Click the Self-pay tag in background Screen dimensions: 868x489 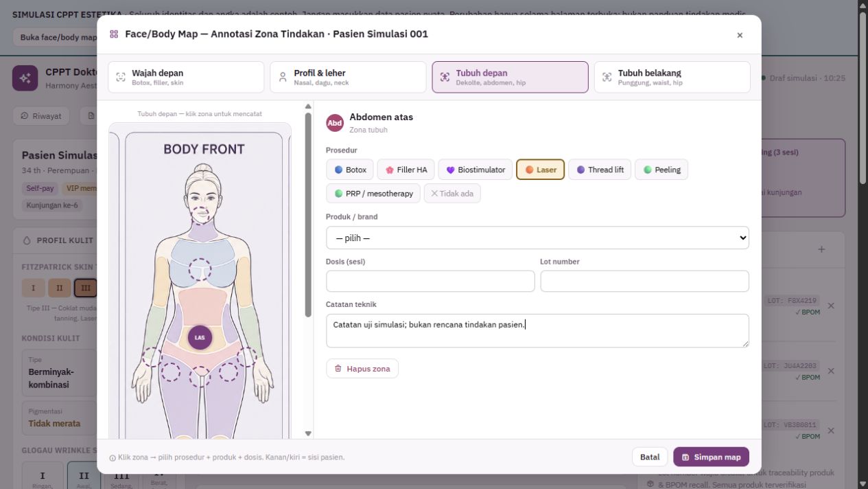click(40, 188)
